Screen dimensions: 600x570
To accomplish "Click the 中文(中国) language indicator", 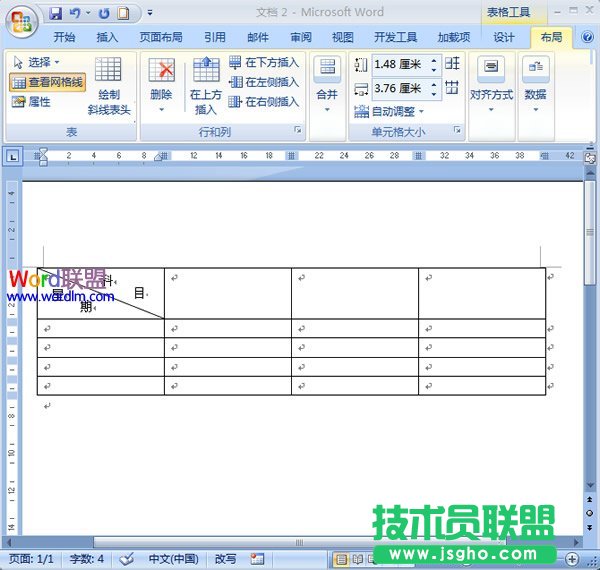I will [x=173, y=559].
